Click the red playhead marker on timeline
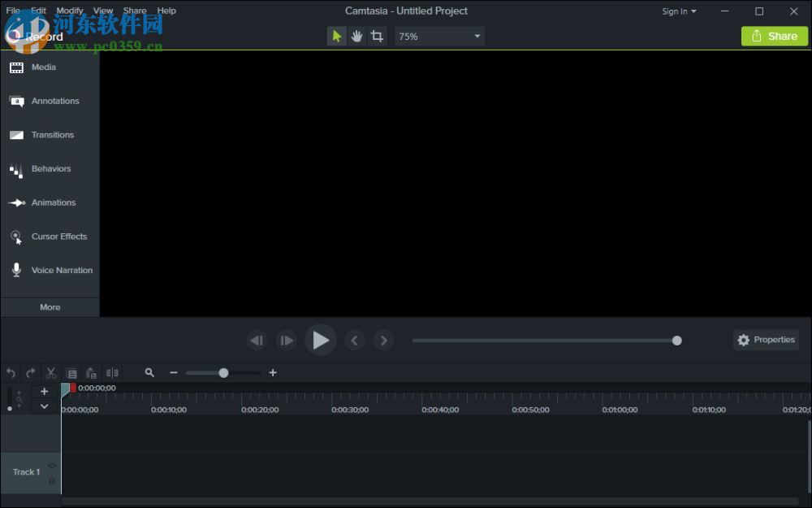This screenshot has height=508, width=812. pos(72,388)
